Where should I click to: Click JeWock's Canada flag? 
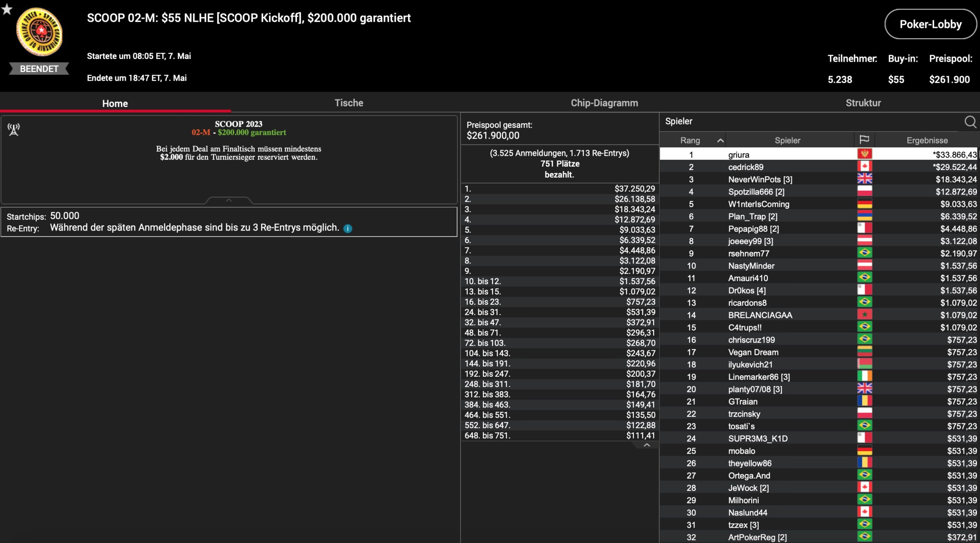pyautogui.click(x=865, y=487)
